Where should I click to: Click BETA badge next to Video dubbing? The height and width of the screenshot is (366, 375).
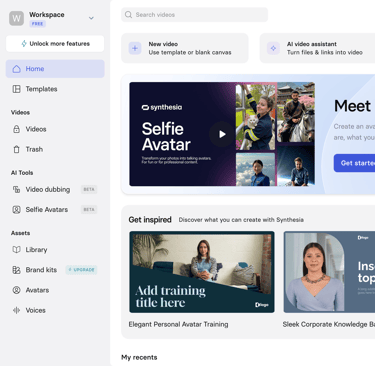click(89, 189)
